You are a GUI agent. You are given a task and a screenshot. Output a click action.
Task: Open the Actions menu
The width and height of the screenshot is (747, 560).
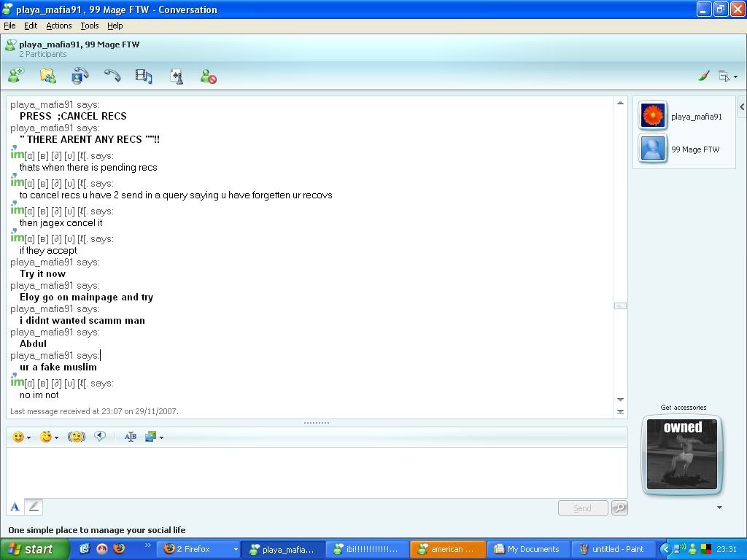[59, 26]
